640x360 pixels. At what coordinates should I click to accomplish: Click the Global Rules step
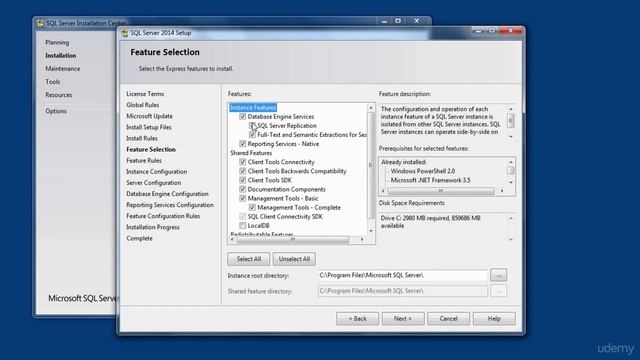coord(142,105)
